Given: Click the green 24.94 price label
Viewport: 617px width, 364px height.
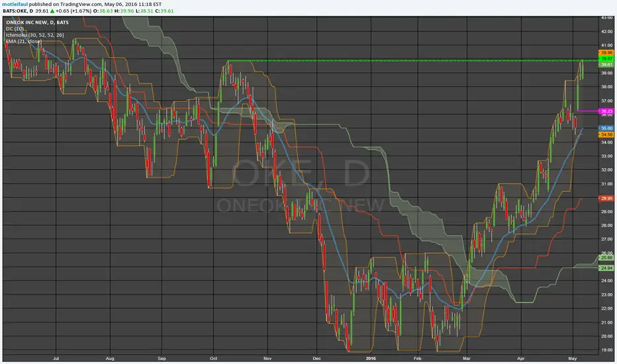Looking at the screenshot, I should click(x=606, y=268).
